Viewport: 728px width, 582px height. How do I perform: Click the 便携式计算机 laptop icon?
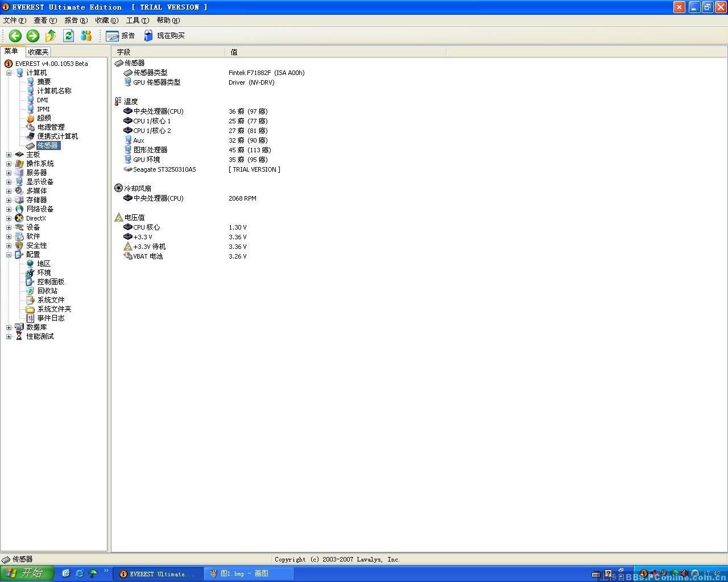pos(30,136)
